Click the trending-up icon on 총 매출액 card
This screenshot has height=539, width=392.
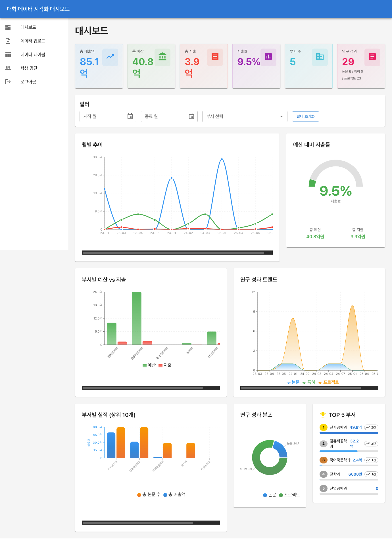(110, 57)
